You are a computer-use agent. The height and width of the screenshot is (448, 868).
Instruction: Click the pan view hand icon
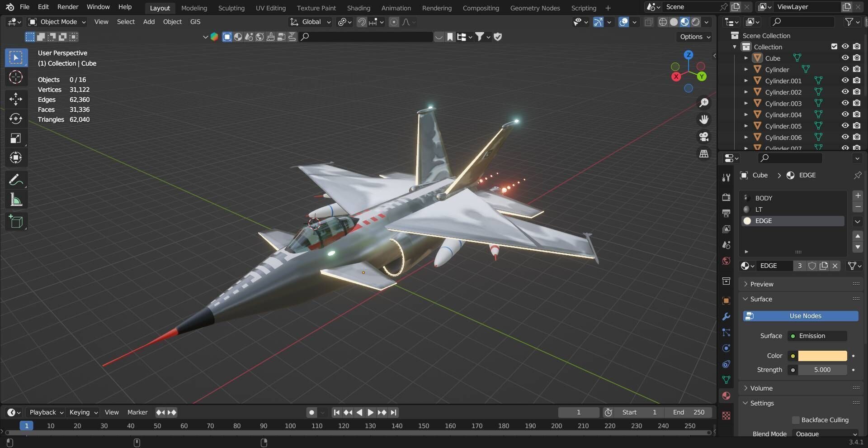pos(704,119)
